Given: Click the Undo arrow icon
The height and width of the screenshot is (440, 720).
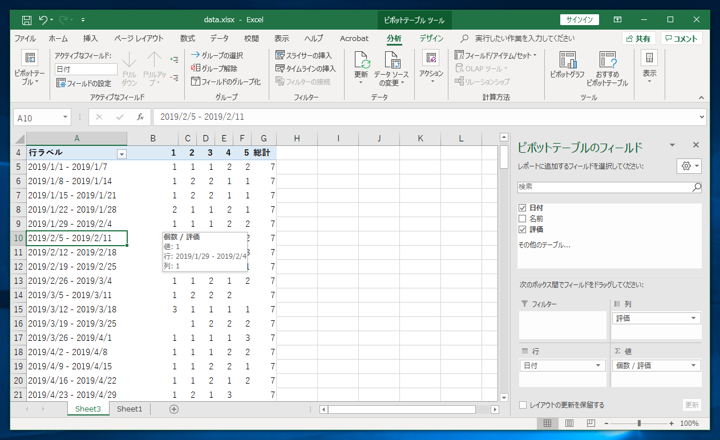Looking at the screenshot, I should [x=43, y=19].
